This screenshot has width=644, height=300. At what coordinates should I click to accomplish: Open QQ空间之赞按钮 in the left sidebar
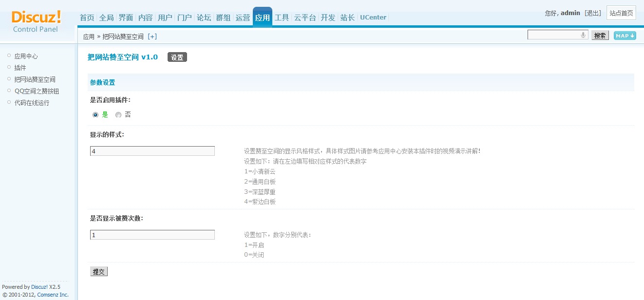37,91
